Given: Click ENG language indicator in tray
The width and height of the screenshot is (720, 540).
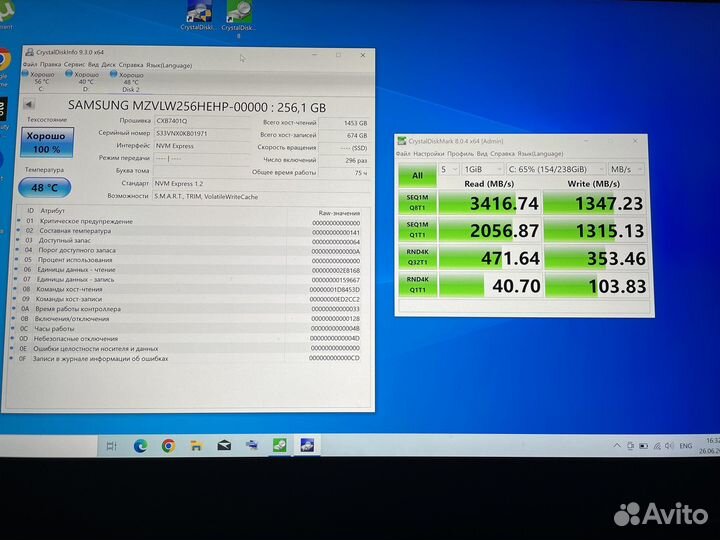Looking at the screenshot, I should [x=685, y=446].
